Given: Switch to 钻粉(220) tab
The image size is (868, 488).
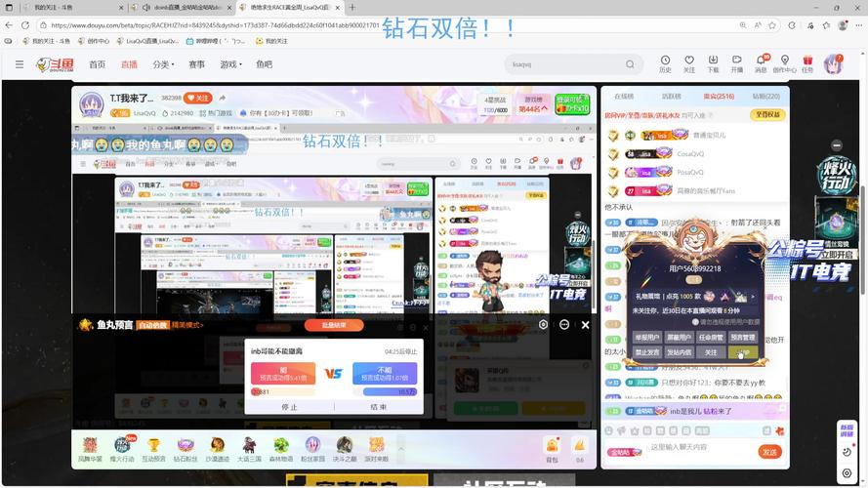Looking at the screenshot, I should [x=766, y=97].
